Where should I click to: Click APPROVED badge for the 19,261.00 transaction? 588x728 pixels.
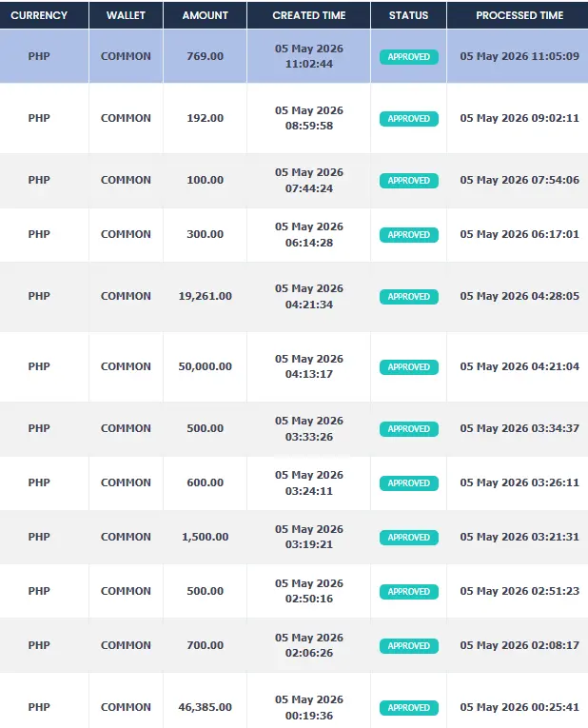coord(409,297)
